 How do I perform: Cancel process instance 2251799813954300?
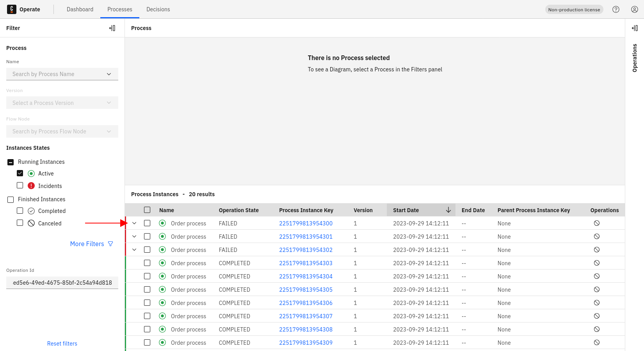(597, 223)
